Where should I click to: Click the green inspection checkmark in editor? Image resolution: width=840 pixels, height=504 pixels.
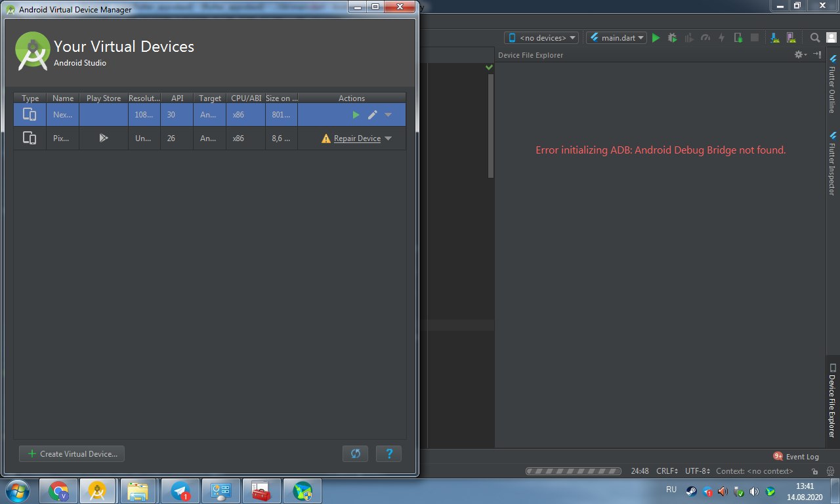489,68
